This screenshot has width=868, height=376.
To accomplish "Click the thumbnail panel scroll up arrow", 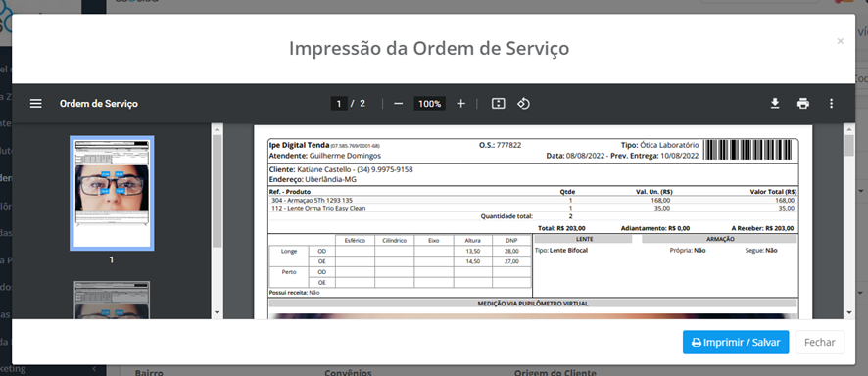I will click(x=217, y=130).
